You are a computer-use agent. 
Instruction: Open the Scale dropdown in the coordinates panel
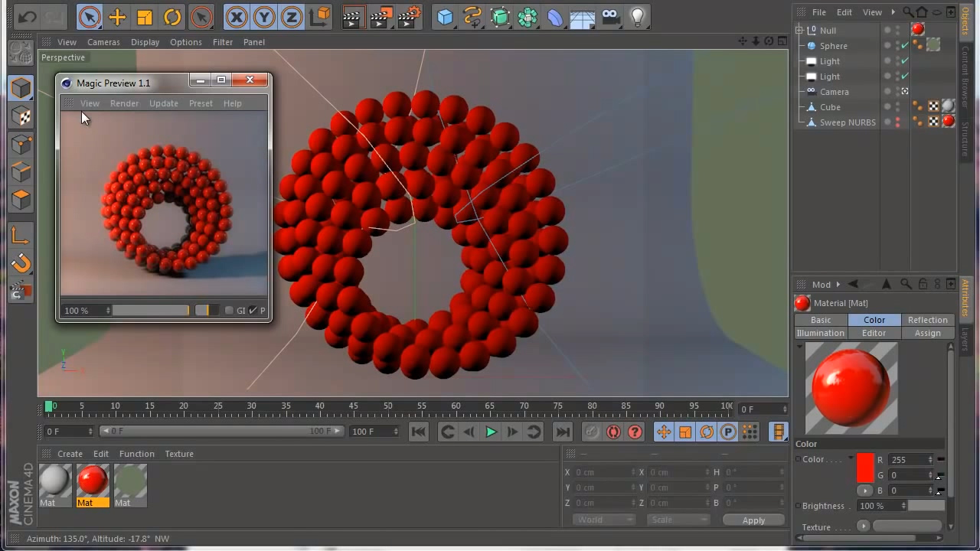pos(678,520)
